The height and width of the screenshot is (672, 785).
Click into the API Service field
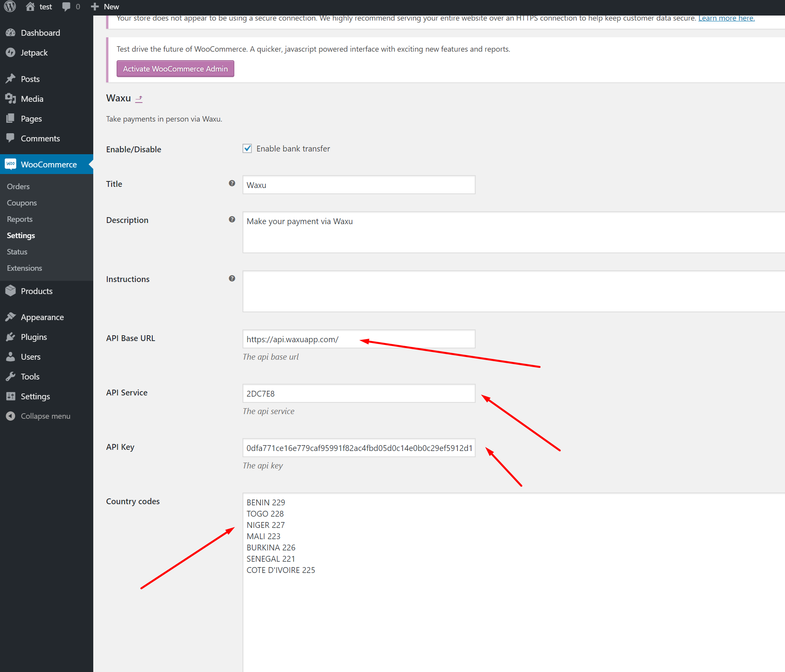coord(359,393)
